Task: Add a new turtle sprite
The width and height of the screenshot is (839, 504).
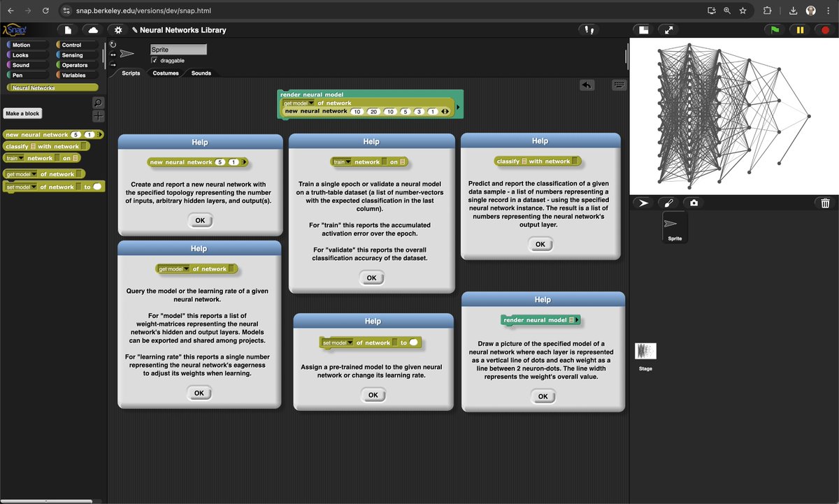Action: pyautogui.click(x=644, y=203)
